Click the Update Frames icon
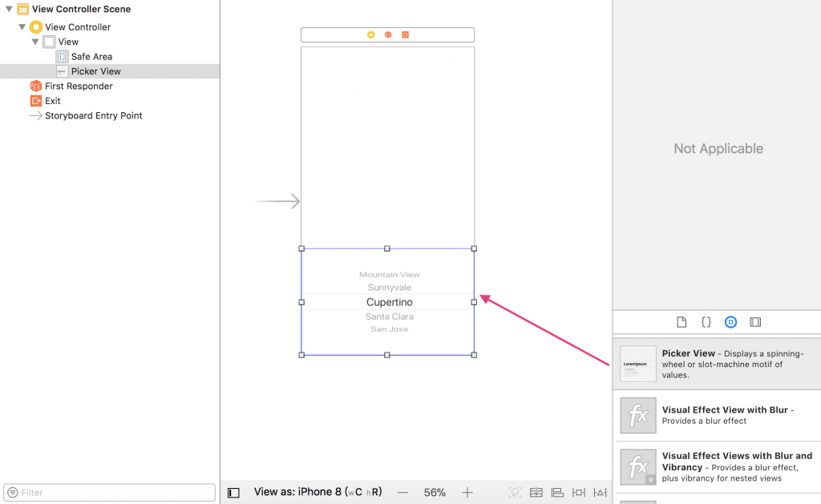The height and width of the screenshot is (504, 821). tap(515, 493)
